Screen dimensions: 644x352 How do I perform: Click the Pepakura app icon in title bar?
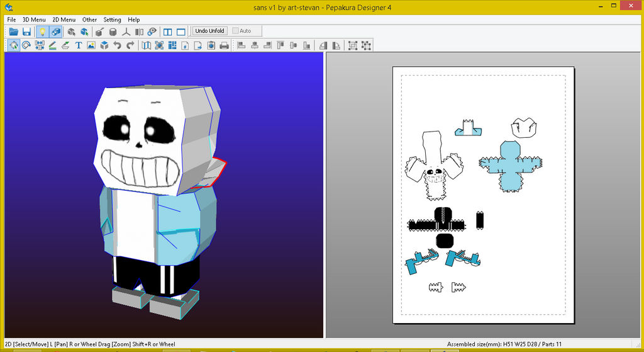coord(9,7)
